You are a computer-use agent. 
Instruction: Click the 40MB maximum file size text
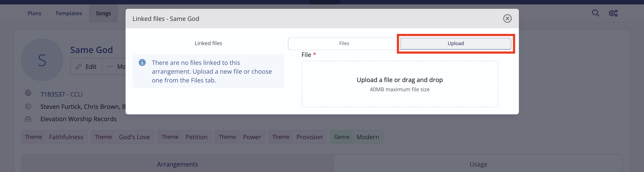point(399,89)
